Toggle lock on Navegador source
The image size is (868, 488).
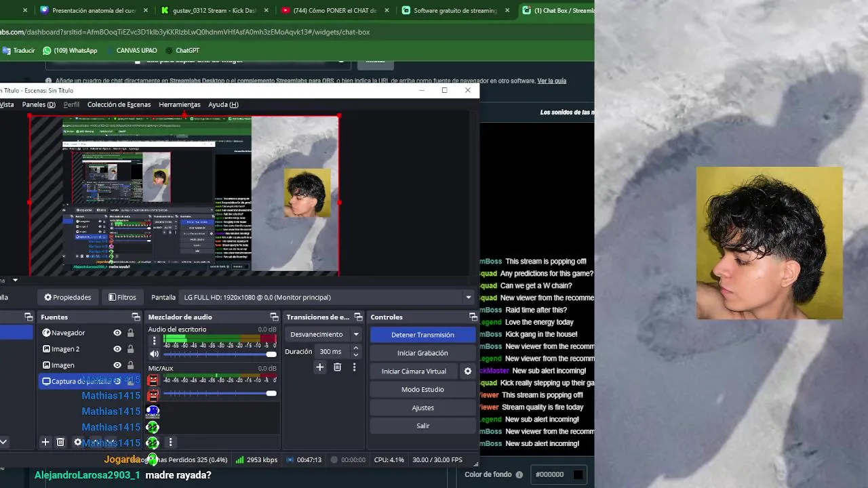[130, 333]
